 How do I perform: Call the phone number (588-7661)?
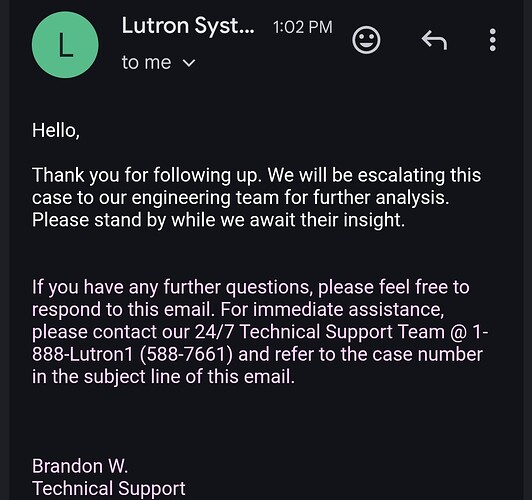pyautogui.click(x=186, y=354)
